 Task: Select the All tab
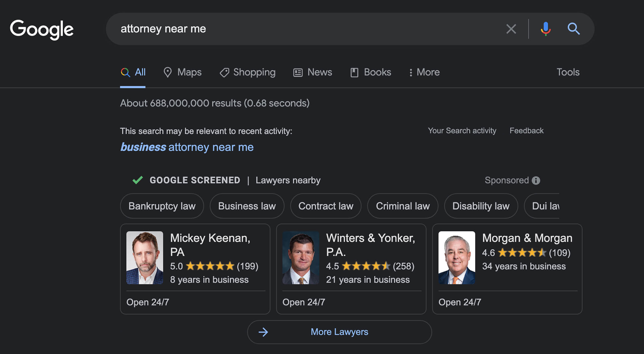133,72
